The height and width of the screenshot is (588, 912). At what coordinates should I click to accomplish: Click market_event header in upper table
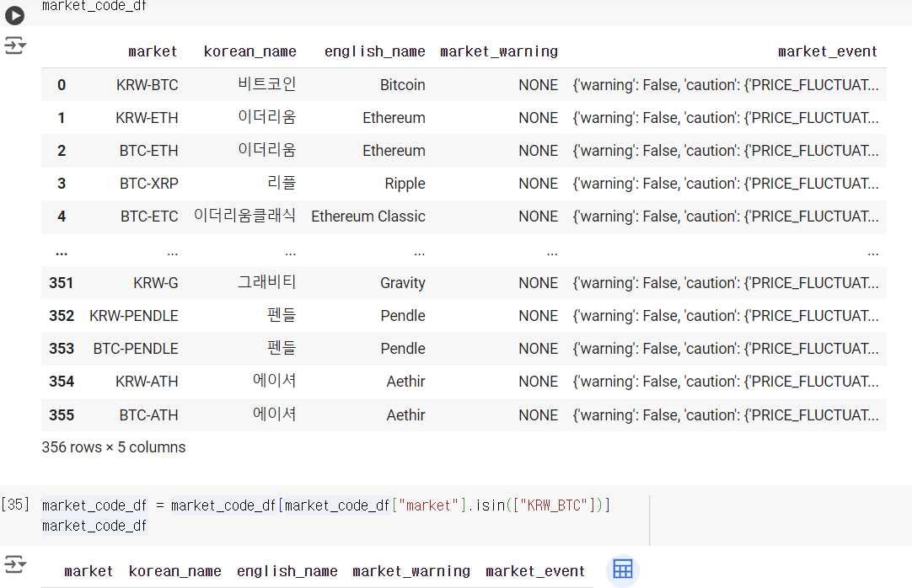click(828, 51)
